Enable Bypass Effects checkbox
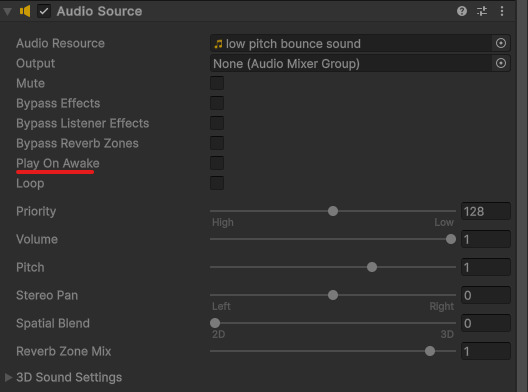The width and height of the screenshot is (528, 392). (x=217, y=103)
